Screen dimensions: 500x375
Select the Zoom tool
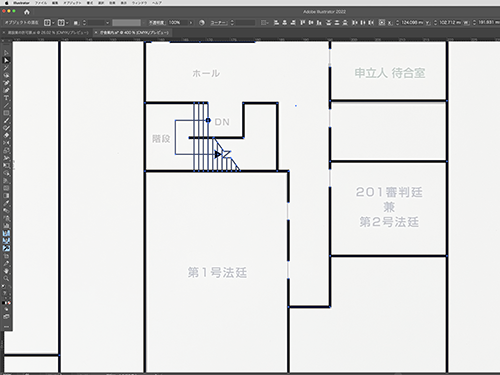[6, 278]
